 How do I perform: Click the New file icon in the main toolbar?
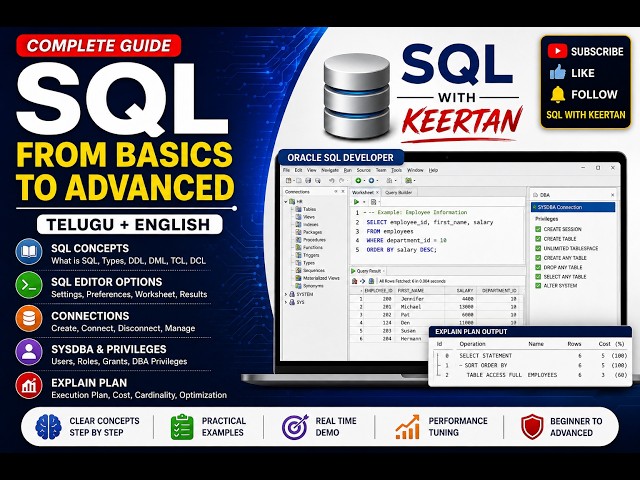(289, 180)
